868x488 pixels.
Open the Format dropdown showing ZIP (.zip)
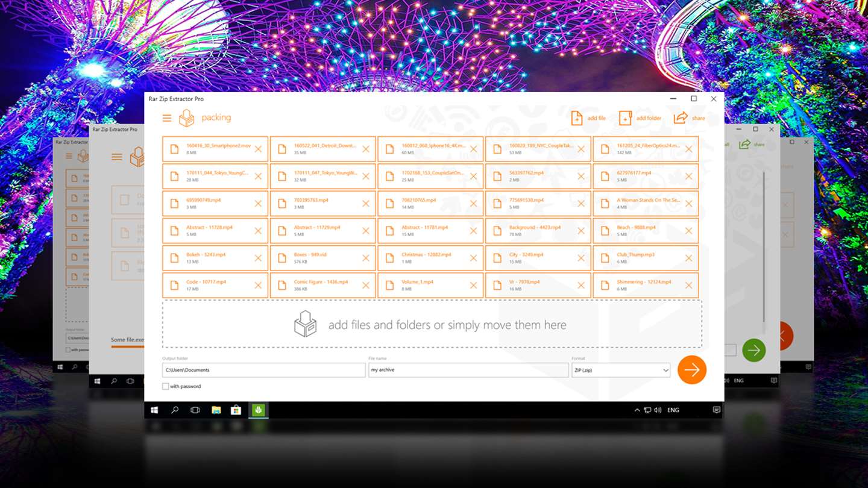pos(621,370)
